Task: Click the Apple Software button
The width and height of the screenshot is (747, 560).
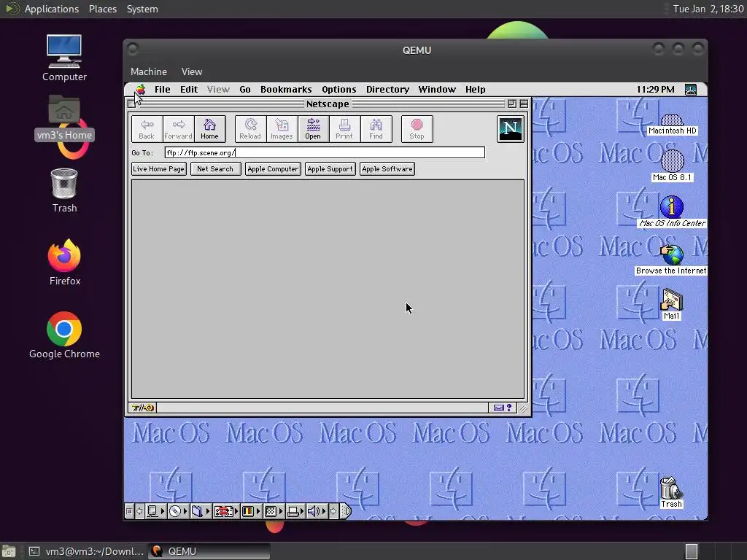Action: tap(387, 169)
